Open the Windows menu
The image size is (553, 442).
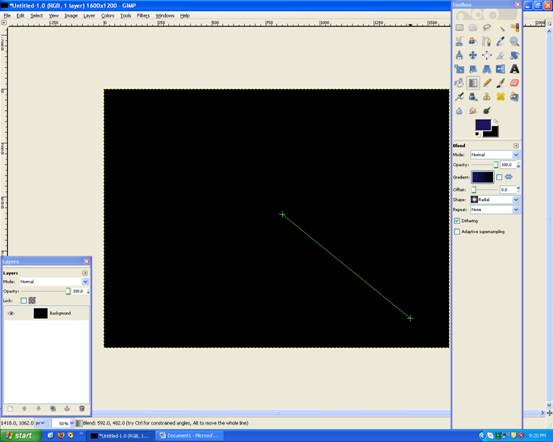point(165,16)
